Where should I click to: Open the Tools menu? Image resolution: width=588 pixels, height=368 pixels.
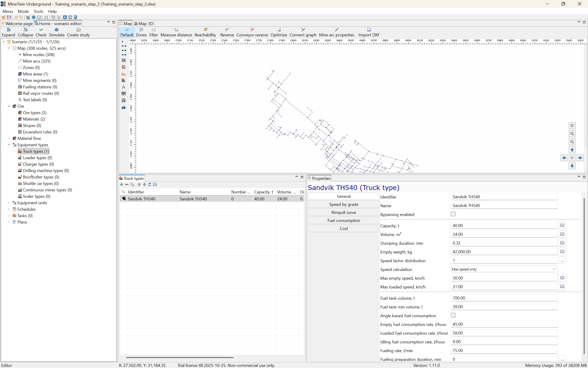pyautogui.click(x=38, y=11)
